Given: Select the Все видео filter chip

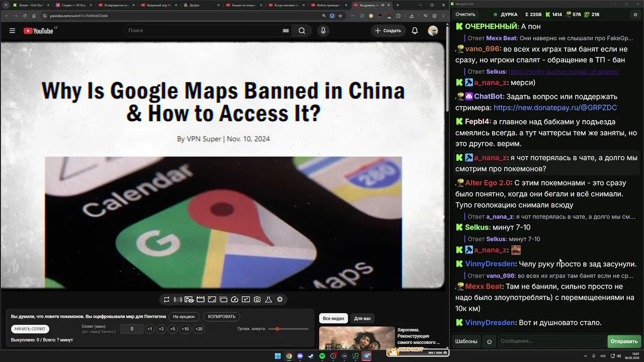Looking at the screenshot, I should 334,318.
